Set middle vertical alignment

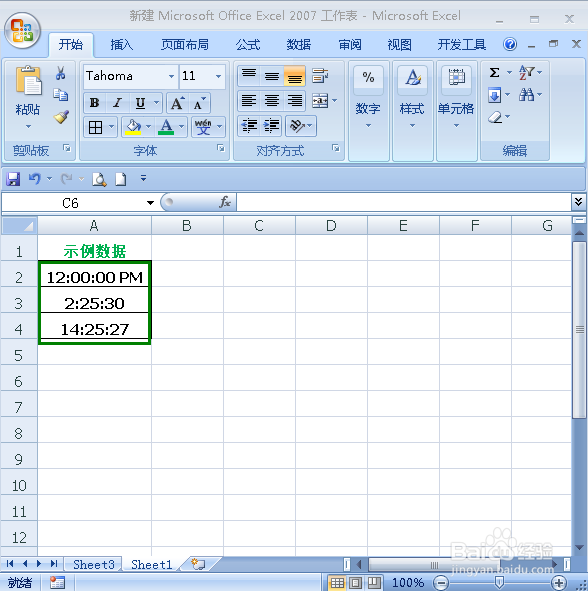272,76
